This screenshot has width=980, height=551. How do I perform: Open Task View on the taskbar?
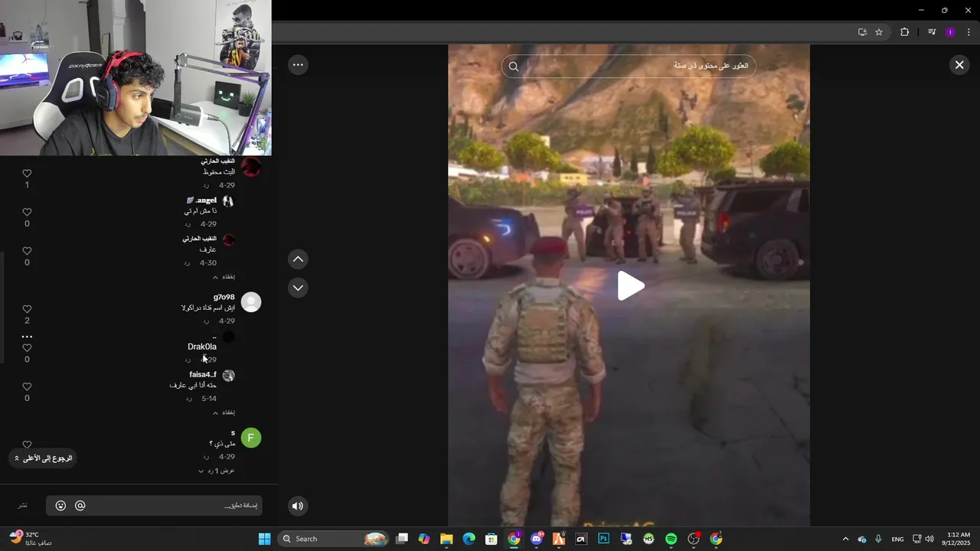click(x=402, y=539)
